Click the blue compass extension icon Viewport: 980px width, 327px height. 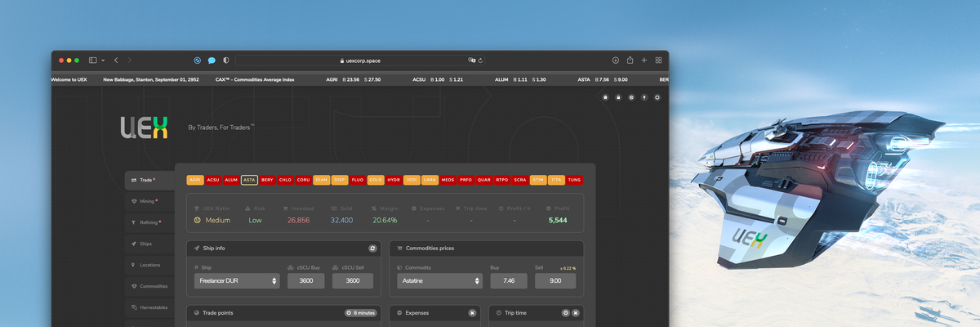point(198,60)
